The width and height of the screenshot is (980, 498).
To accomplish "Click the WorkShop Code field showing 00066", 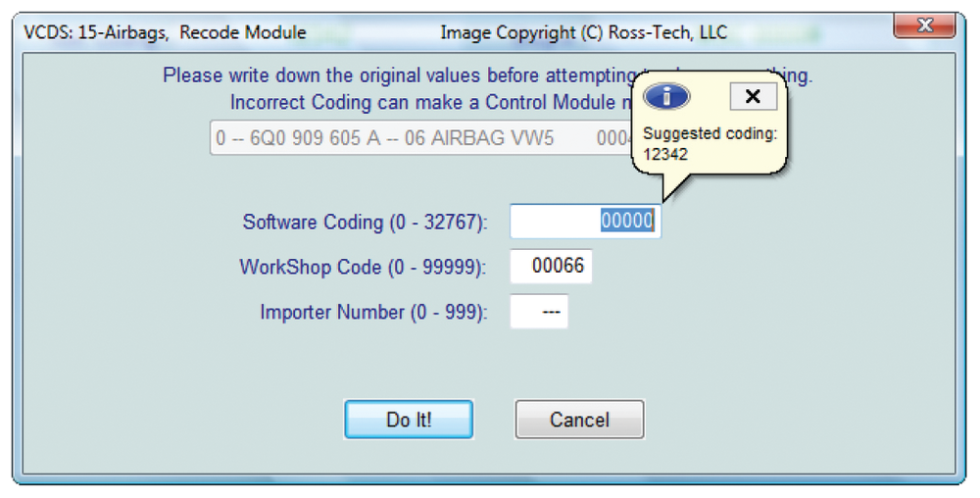I will [551, 267].
